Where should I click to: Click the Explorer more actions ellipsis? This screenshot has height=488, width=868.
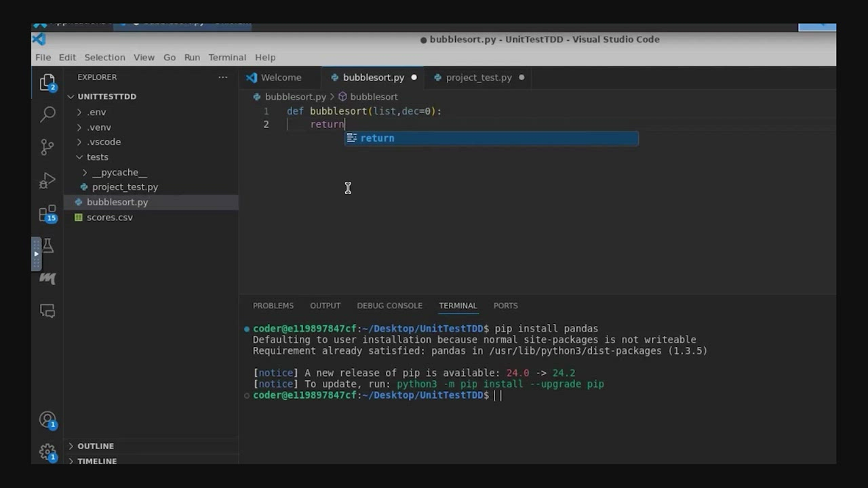coord(222,77)
